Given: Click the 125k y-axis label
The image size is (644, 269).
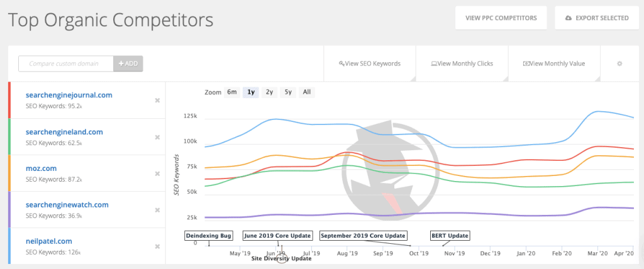Looking at the screenshot, I should pos(190,116).
